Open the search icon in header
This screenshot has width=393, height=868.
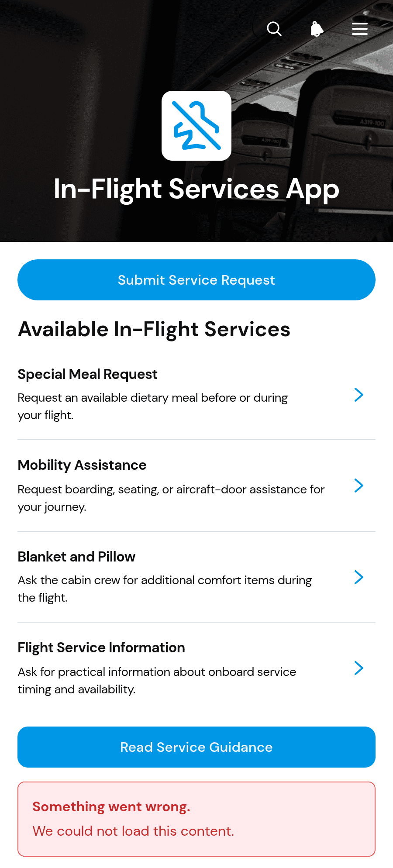coord(274,29)
